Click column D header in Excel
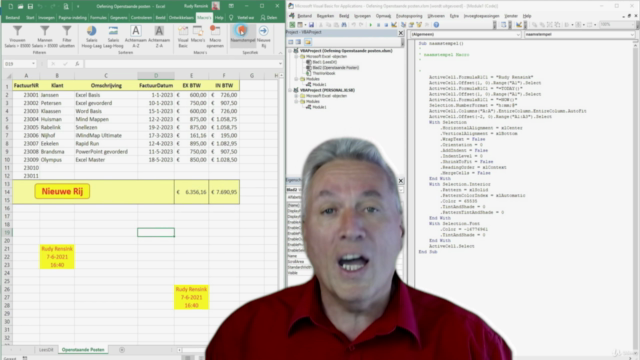This screenshot has width=640, height=360. (156, 76)
